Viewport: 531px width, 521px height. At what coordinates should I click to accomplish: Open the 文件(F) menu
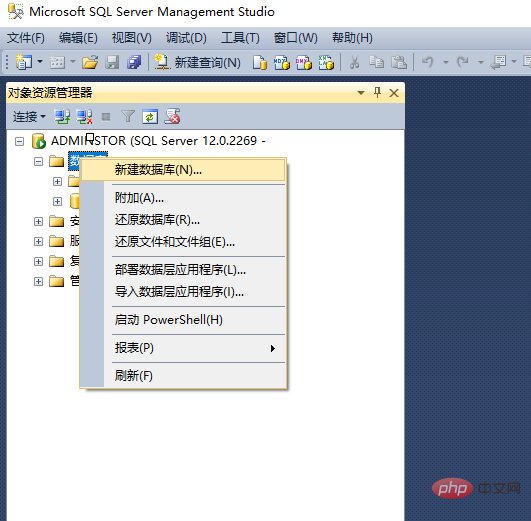26,38
